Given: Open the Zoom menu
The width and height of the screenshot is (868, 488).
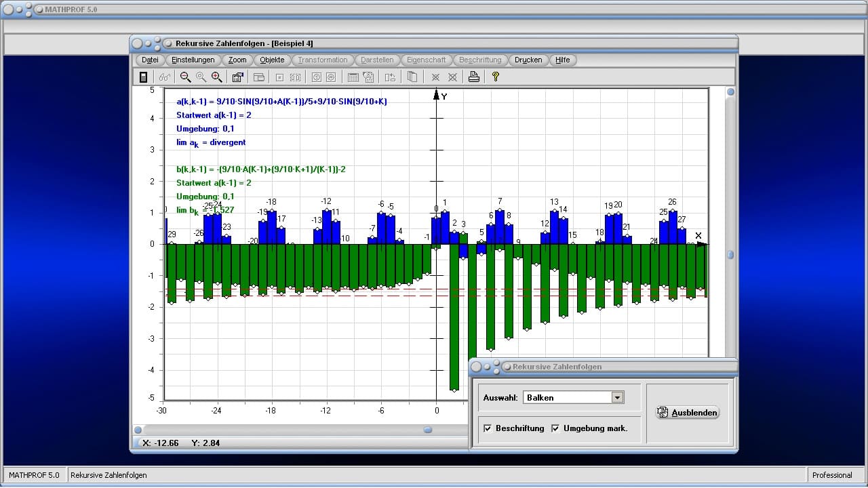Looking at the screenshot, I should click(x=237, y=60).
